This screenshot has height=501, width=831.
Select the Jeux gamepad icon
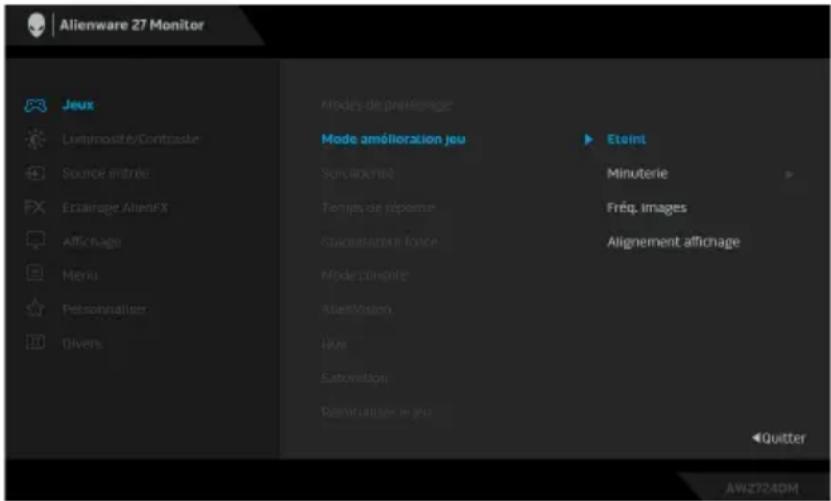pos(36,105)
